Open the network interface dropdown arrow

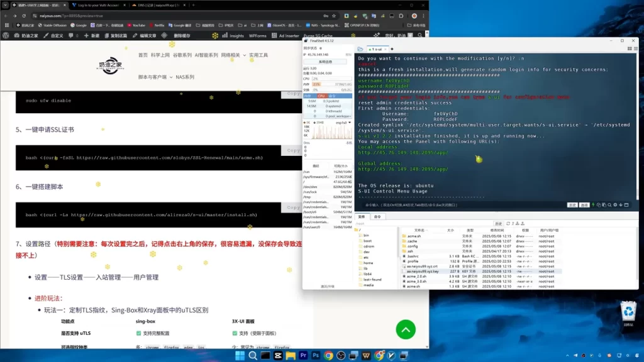coord(350,123)
